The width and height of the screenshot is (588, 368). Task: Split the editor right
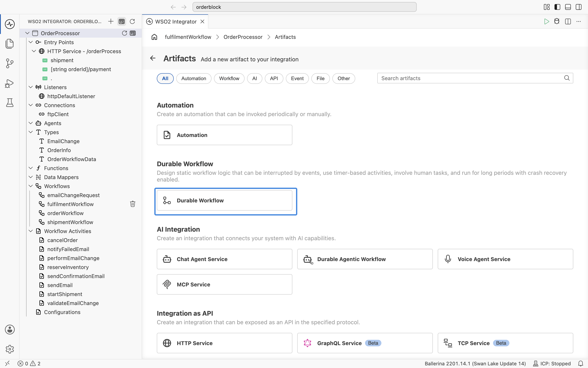[568, 21]
